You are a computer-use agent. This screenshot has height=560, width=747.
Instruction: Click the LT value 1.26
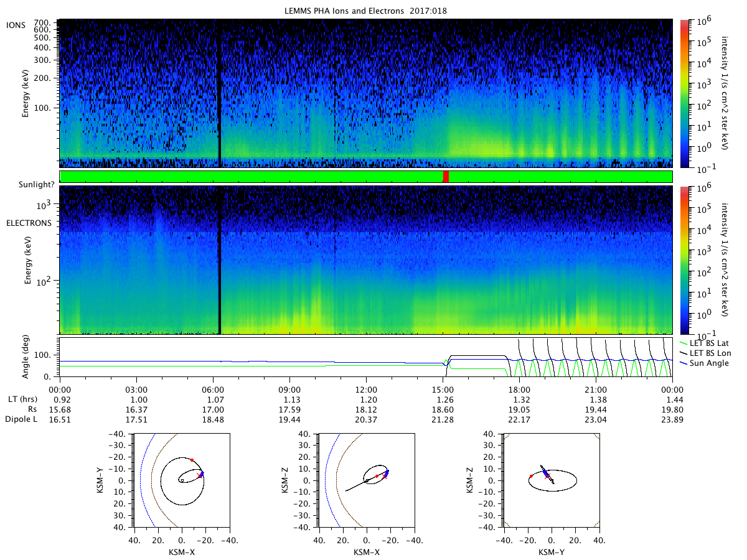pyautogui.click(x=443, y=399)
